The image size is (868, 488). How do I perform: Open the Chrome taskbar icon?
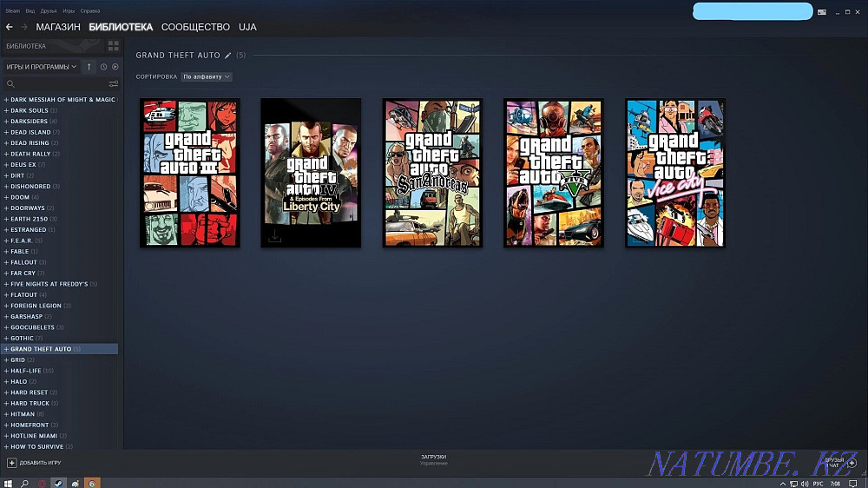coord(93,484)
